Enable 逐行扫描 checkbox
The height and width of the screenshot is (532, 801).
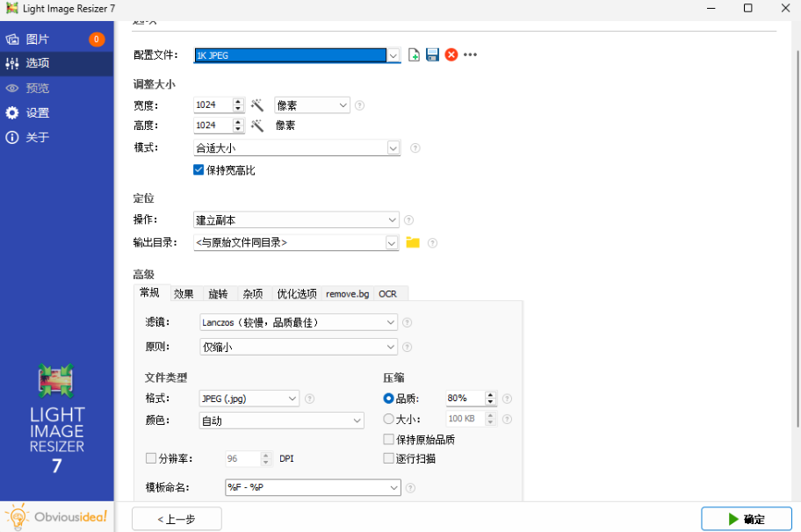(x=389, y=458)
